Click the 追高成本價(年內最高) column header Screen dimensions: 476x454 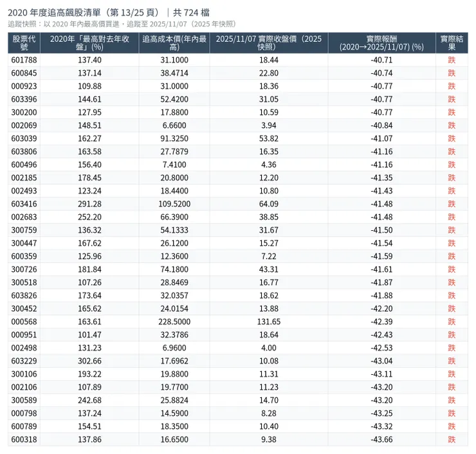tap(174, 43)
